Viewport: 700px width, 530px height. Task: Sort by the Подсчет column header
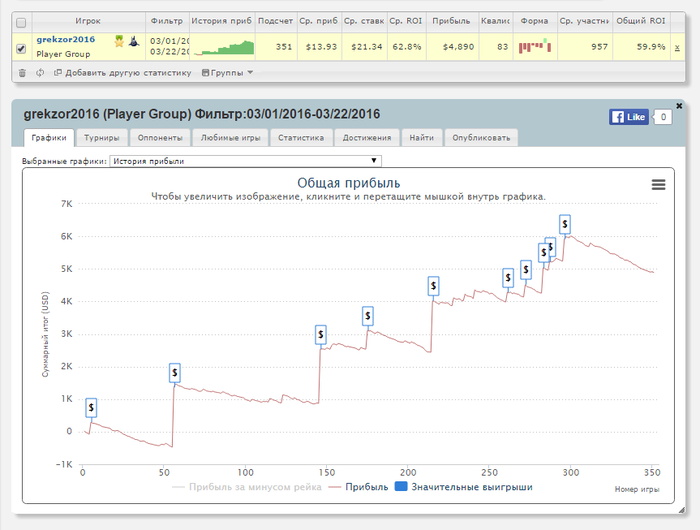point(275,21)
